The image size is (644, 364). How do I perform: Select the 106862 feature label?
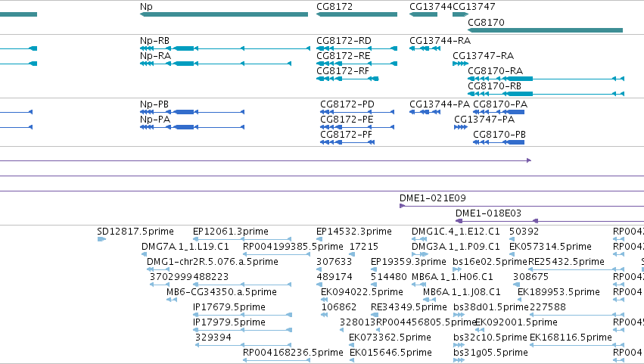339,308
